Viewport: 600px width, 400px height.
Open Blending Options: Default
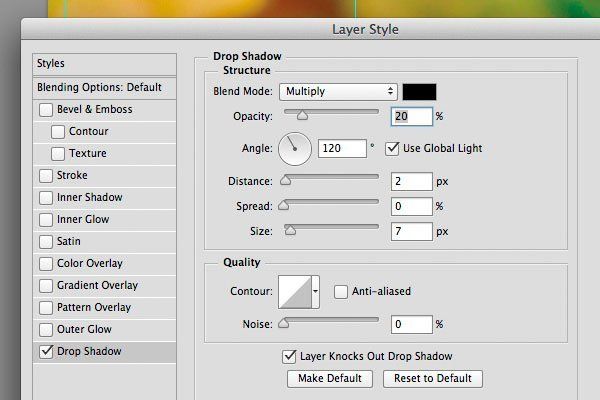[104, 88]
